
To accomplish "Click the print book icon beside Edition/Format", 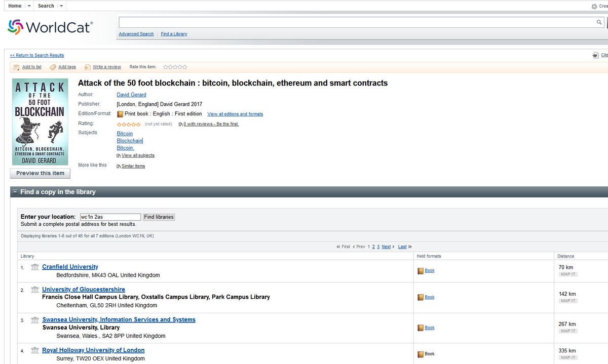I will (x=120, y=114).
